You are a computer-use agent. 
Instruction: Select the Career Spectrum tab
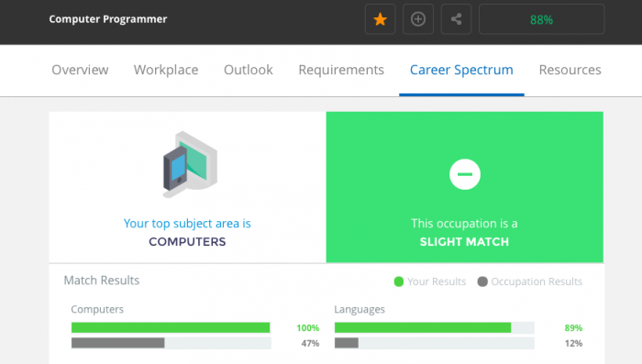(x=461, y=70)
